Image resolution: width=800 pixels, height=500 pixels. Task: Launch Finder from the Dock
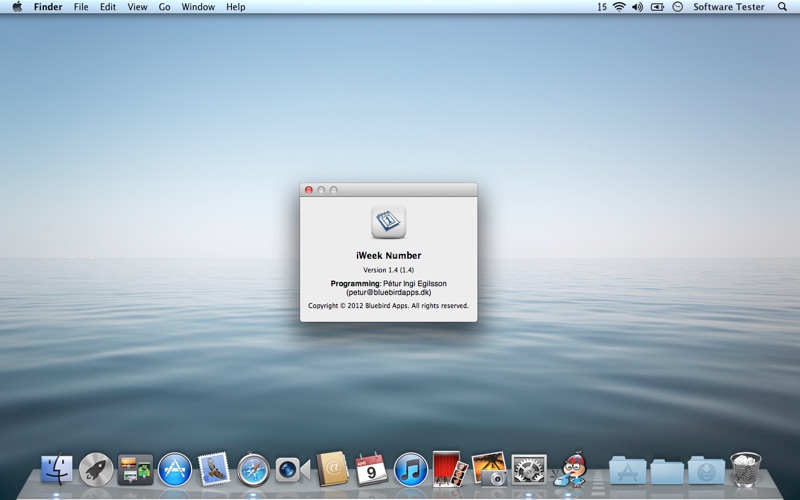tap(57, 469)
